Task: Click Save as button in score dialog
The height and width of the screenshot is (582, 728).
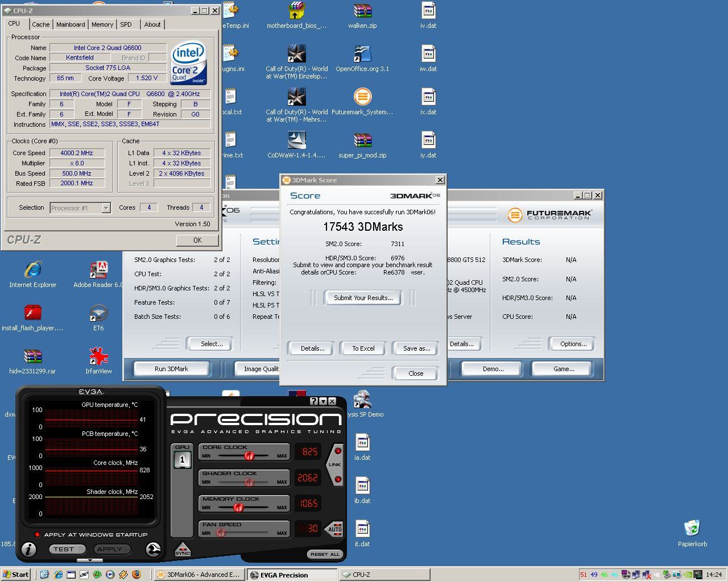Action: coord(416,348)
